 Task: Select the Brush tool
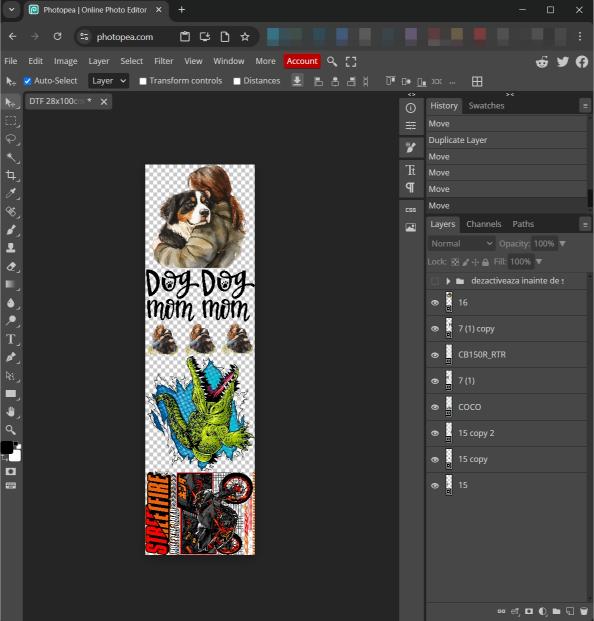coord(11,230)
